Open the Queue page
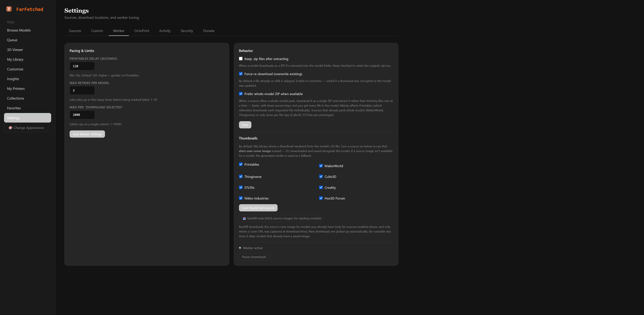The width and height of the screenshot is (644, 315). [x=28, y=40]
